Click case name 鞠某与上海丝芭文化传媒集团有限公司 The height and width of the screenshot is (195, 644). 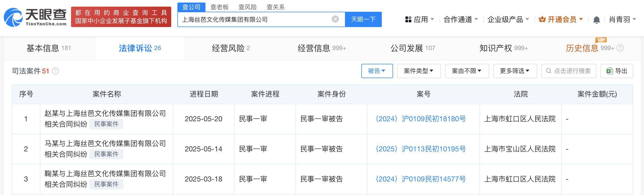(105, 174)
